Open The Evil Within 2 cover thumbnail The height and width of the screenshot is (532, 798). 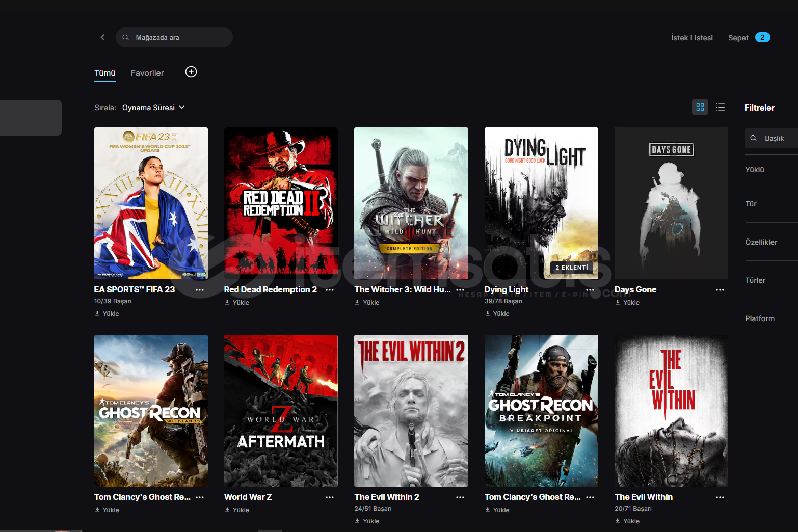[x=411, y=411]
